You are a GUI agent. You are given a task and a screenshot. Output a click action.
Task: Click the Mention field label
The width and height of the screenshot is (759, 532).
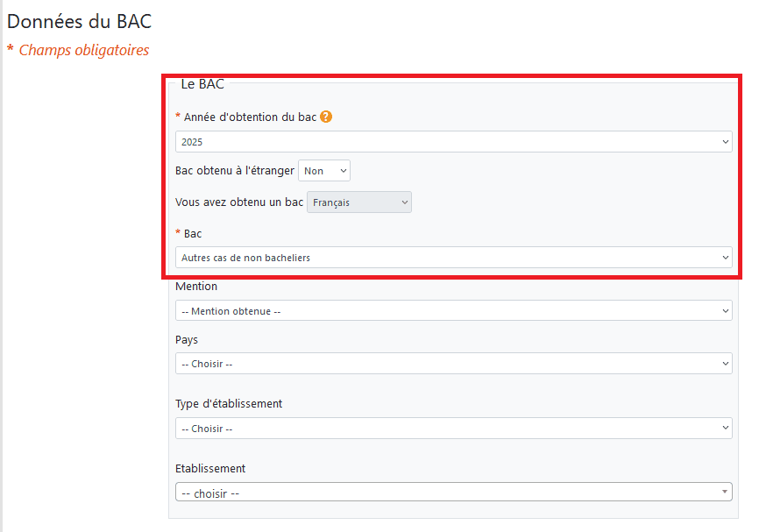click(x=196, y=287)
